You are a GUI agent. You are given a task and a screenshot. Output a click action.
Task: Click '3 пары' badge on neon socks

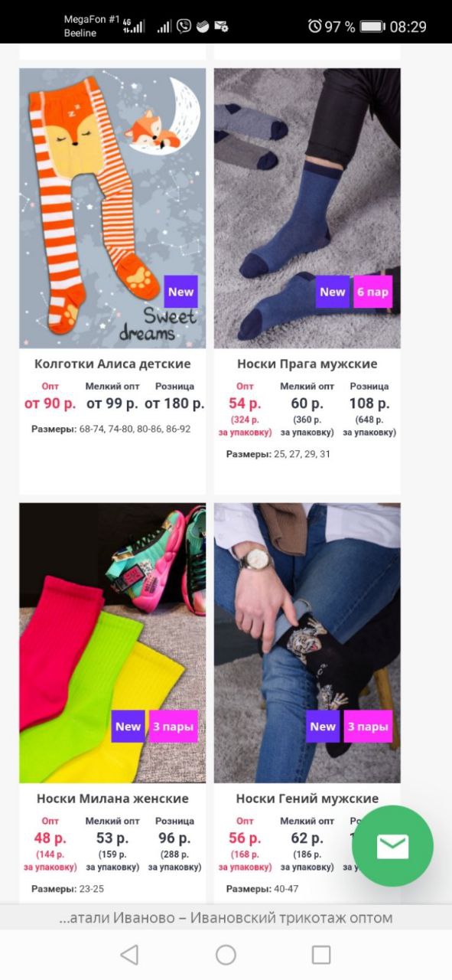pyautogui.click(x=173, y=727)
